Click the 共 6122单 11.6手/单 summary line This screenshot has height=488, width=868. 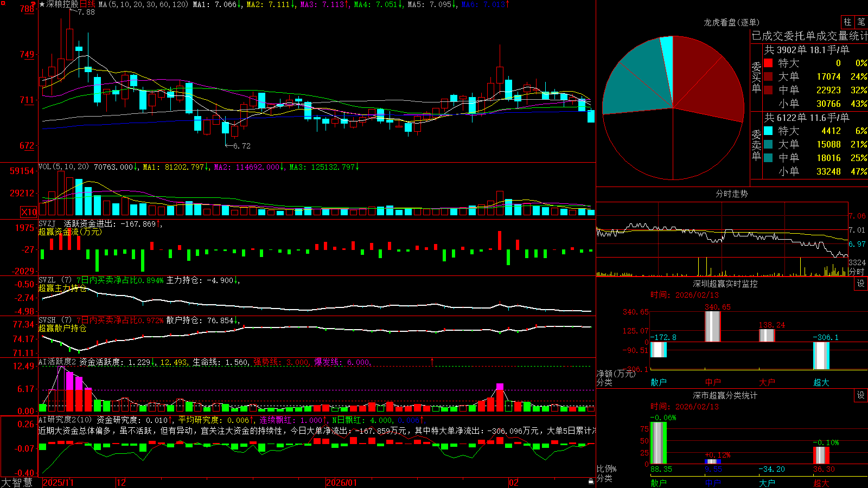tap(807, 118)
